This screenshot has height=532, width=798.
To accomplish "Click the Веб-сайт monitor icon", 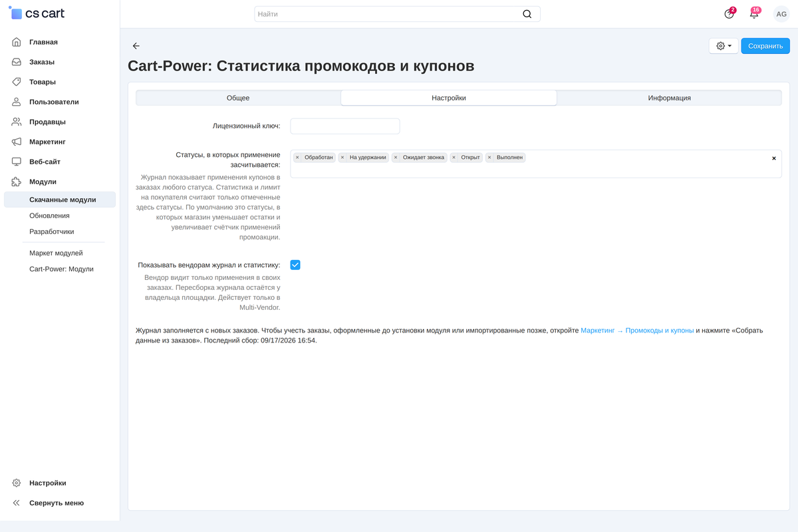I will coord(17,162).
